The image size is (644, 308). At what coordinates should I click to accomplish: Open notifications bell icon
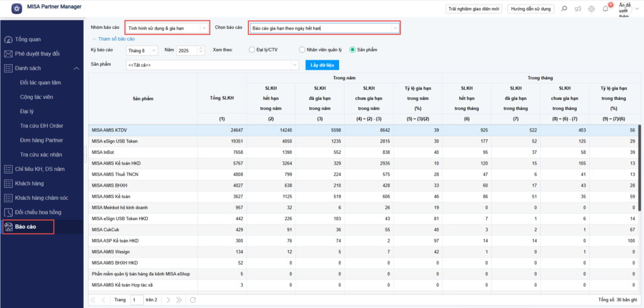point(605,9)
